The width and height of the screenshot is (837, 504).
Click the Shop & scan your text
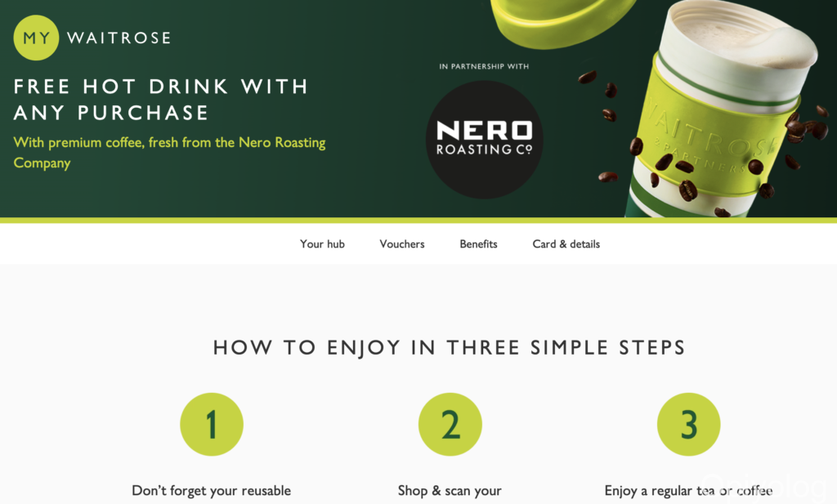[x=450, y=491]
